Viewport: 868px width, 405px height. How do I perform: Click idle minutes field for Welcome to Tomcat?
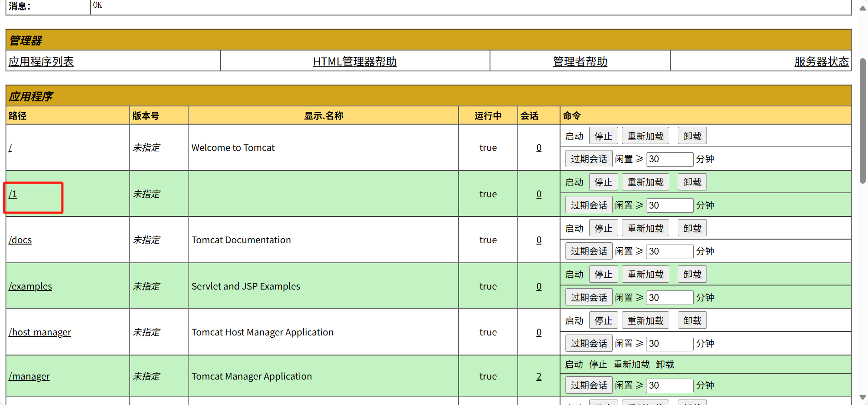(670, 159)
